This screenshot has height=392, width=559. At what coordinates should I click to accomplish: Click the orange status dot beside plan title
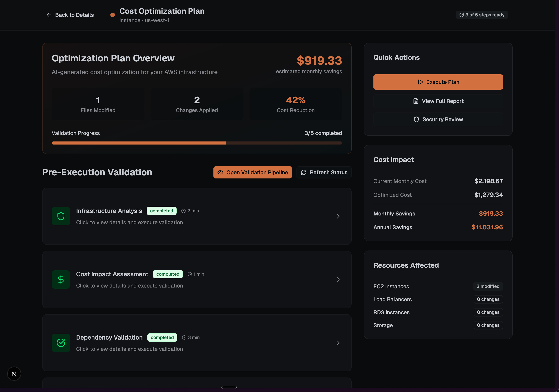coord(112,15)
